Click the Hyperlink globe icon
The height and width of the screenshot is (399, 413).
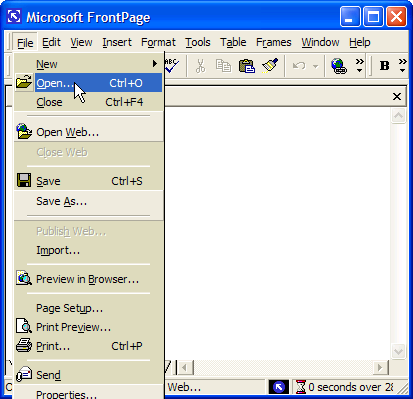pyautogui.click(x=339, y=66)
